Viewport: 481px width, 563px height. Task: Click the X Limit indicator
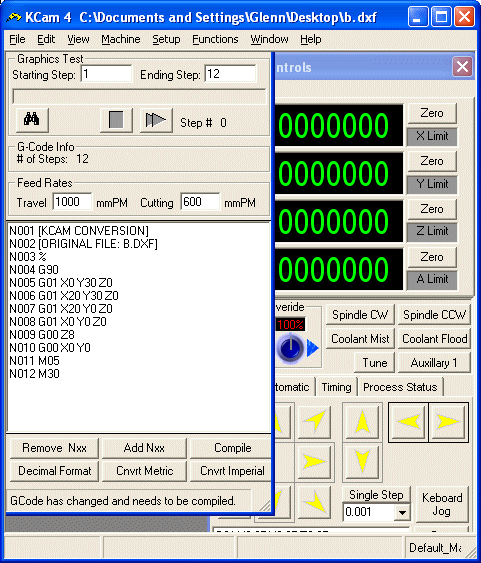tap(432, 136)
